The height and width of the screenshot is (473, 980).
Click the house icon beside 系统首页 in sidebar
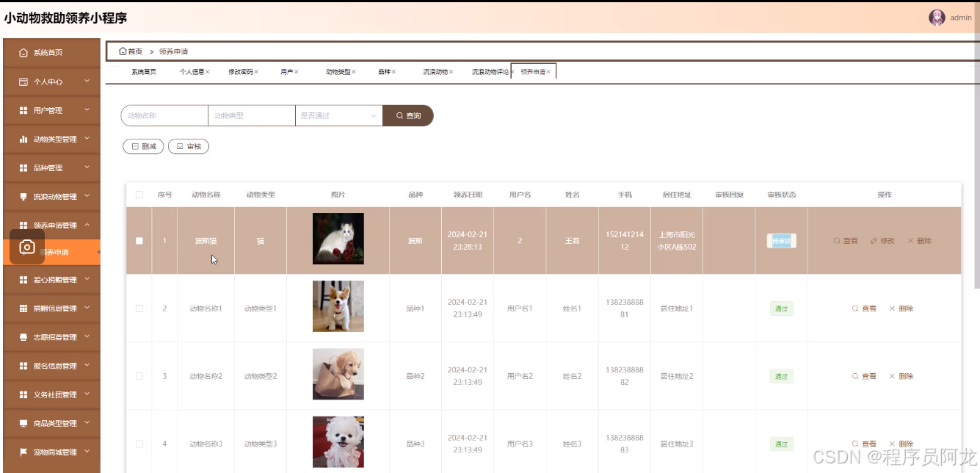pyautogui.click(x=23, y=53)
